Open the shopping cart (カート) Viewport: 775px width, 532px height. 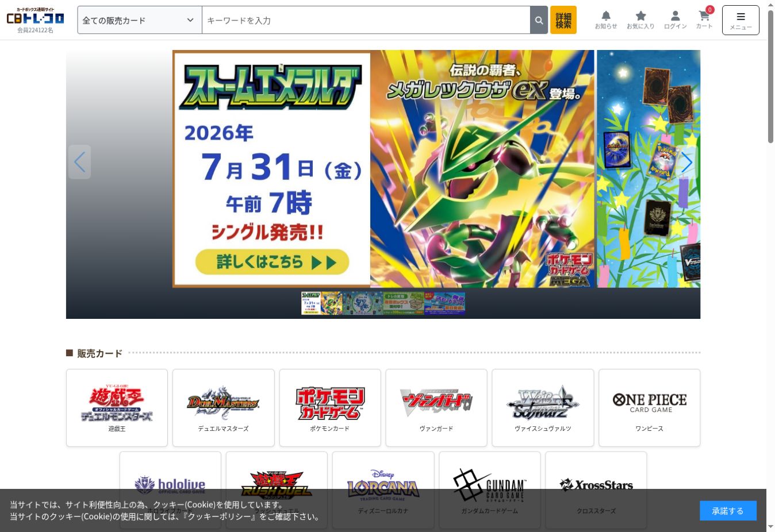pyautogui.click(x=704, y=19)
